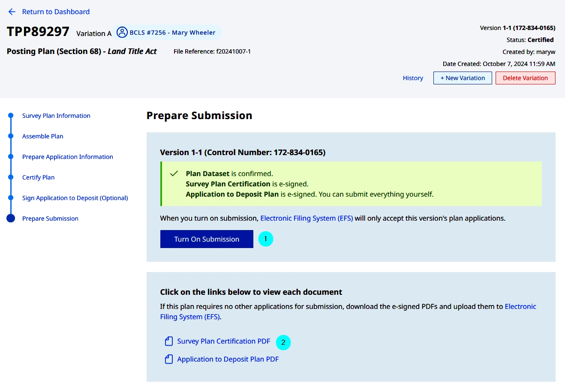Click the Prepare Submission page heading

199,116
